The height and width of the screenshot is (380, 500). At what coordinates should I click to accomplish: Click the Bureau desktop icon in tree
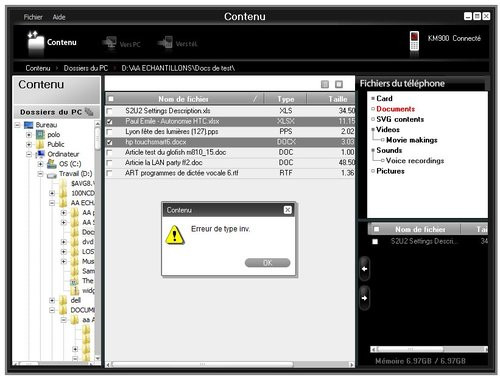29,125
